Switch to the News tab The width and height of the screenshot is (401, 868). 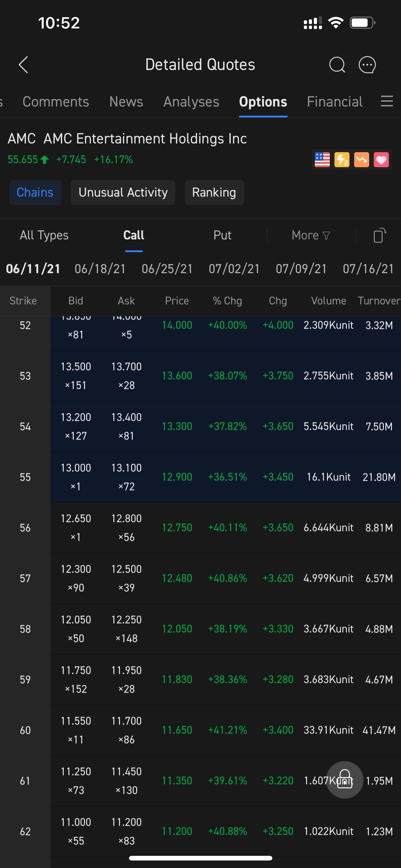pos(126,102)
